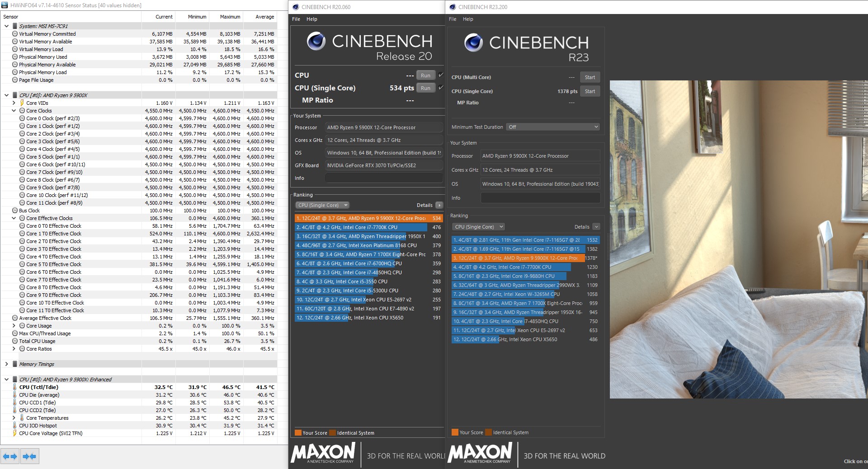Click the HWiNFO64 title bar app icon
The width and height of the screenshot is (868, 469).
click(x=5, y=5)
